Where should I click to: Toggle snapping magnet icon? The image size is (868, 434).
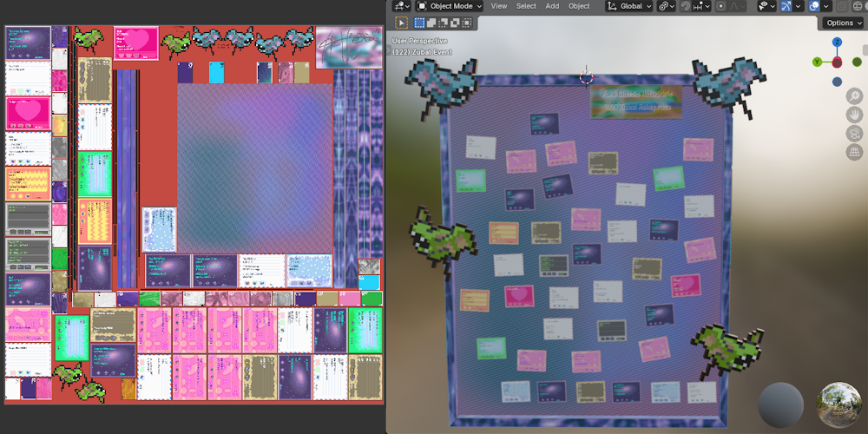[x=686, y=6]
